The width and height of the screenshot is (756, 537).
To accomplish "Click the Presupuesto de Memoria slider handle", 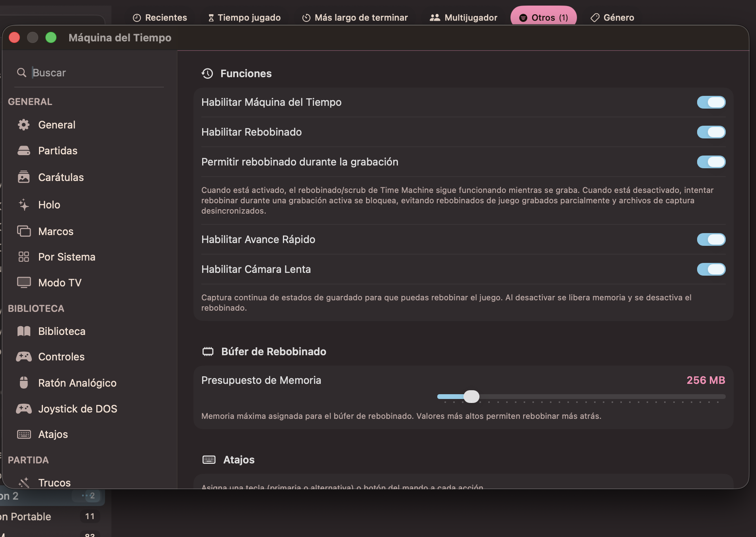I will [472, 397].
